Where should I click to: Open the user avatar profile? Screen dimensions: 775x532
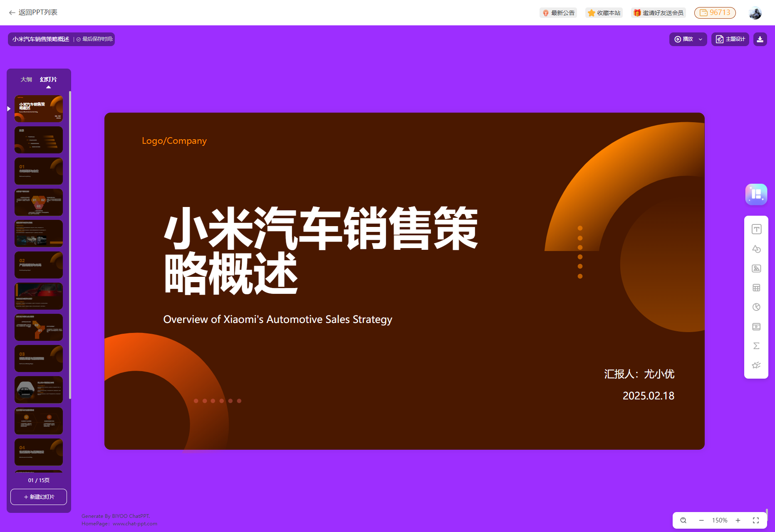click(x=755, y=13)
